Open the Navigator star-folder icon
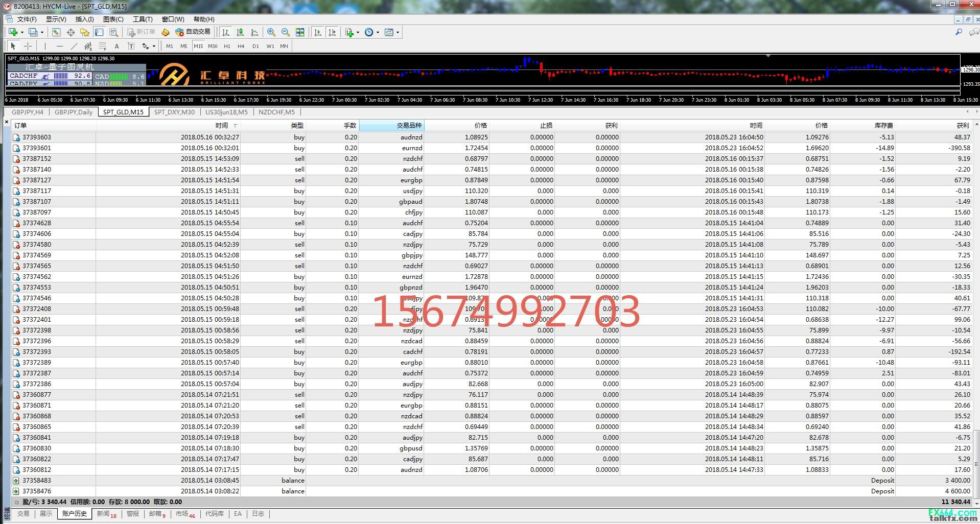This screenshot has width=980, height=524. point(85,32)
